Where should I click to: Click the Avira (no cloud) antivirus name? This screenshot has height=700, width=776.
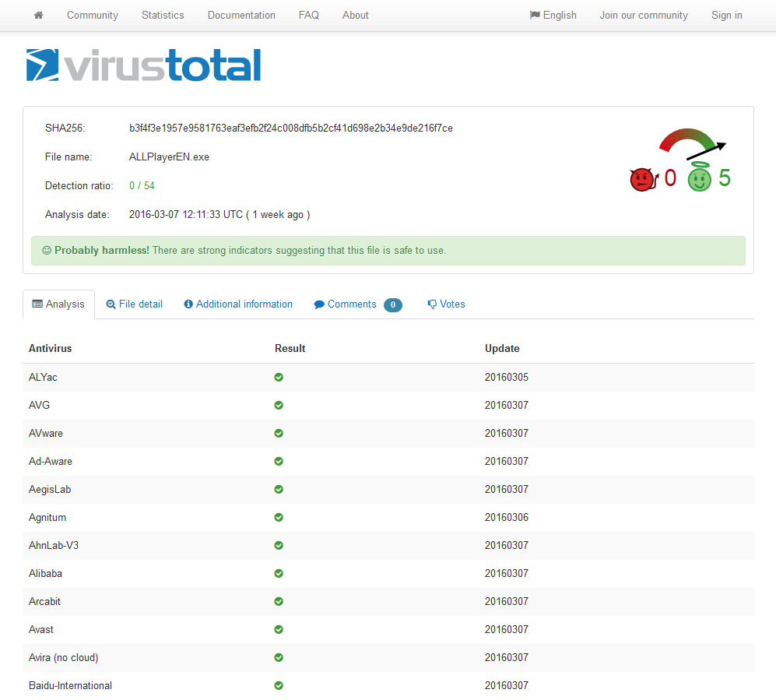pyautogui.click(x=63, y=658)
